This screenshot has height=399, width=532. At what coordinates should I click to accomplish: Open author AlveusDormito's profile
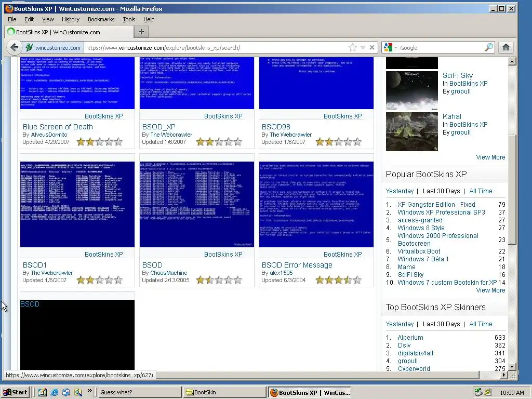coord(49,135)
